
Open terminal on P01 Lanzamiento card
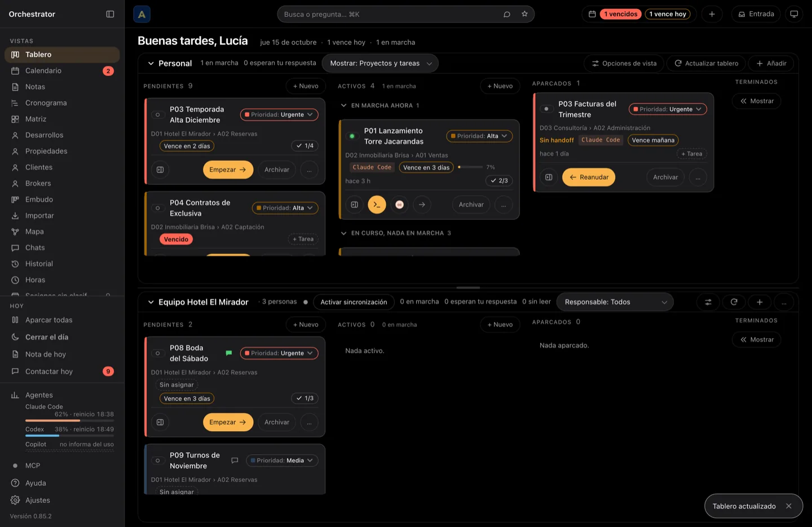coord(377,205)
